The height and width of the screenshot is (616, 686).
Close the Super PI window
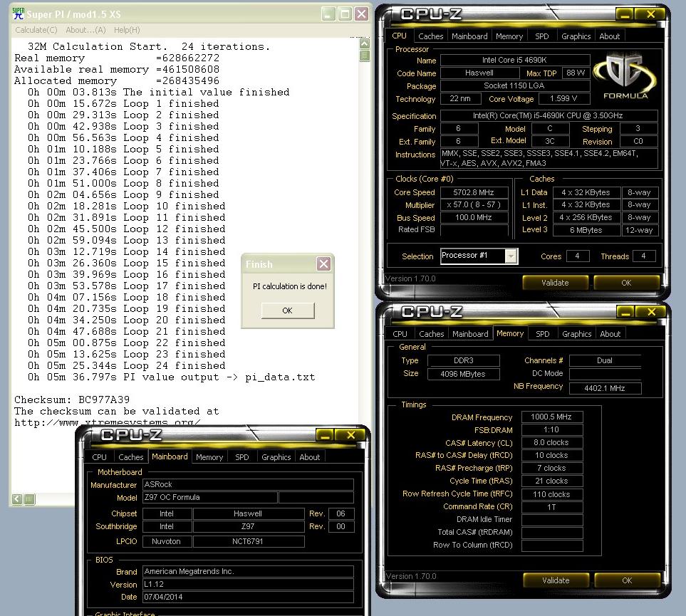point(361,14)
